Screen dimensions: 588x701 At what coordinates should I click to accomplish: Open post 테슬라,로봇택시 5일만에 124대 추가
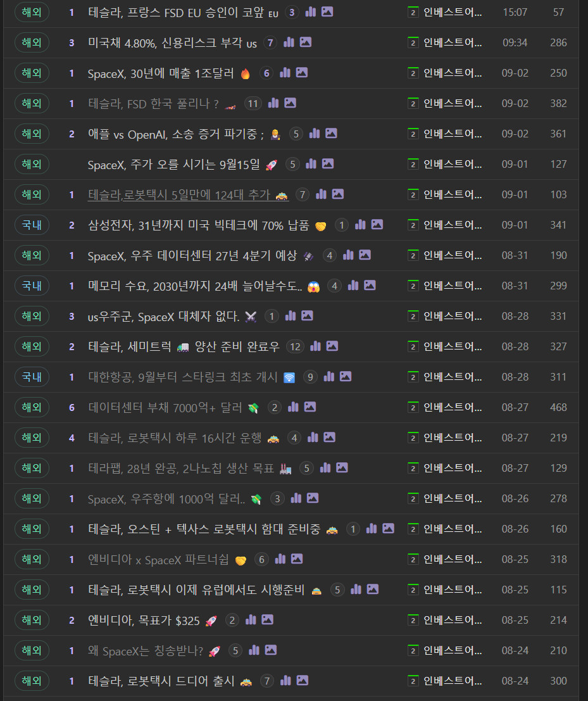pyautogui.click(x=188, y=195)
